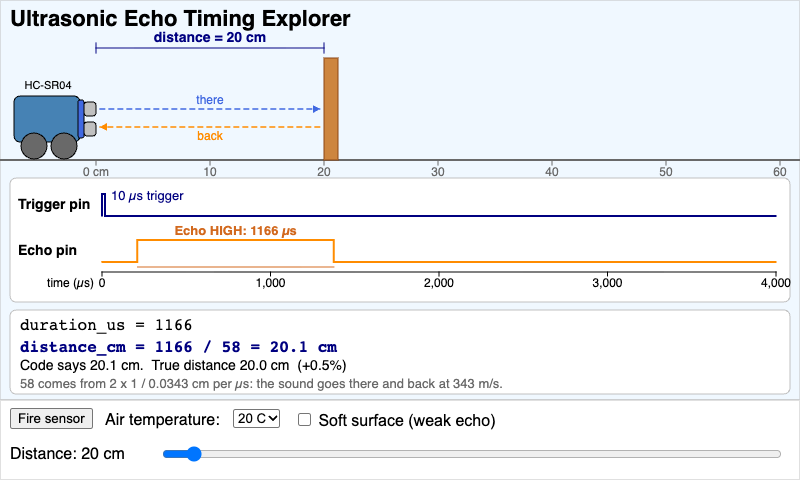Viewport: 800px width, 482px height.
Task: Click the 'Echo pin' row label
Action: (x=47, y=250)
